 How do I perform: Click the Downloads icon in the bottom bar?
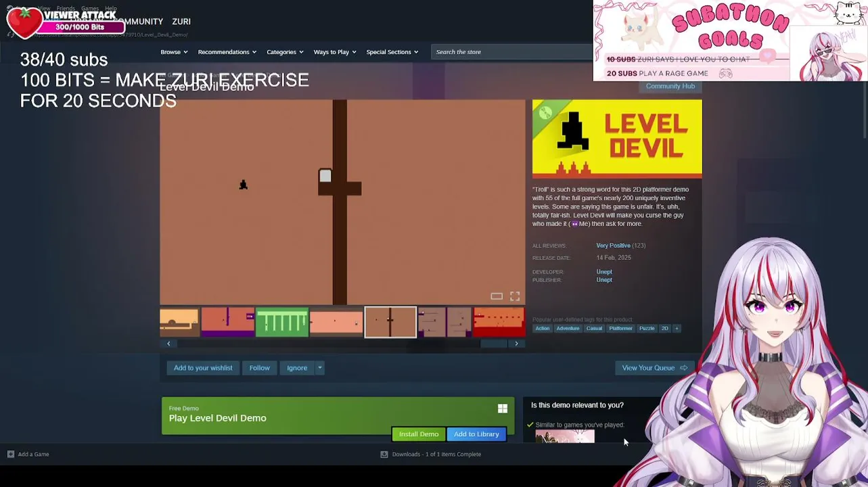384,455
